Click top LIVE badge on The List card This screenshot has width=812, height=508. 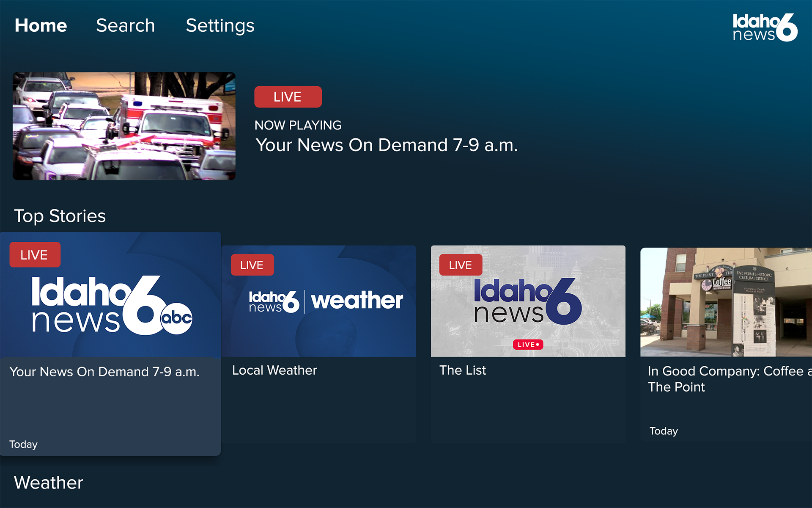(461, 265)
